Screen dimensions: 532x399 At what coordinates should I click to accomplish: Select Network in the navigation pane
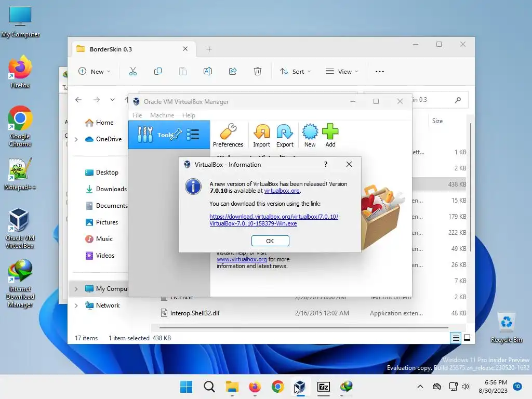pyautogui.click(x=102, y=305)
